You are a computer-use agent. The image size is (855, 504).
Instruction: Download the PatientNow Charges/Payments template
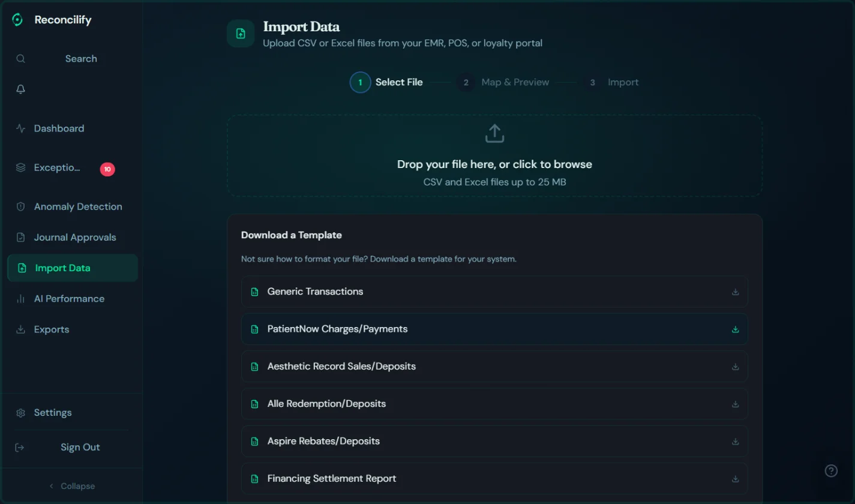coord(735,329)
